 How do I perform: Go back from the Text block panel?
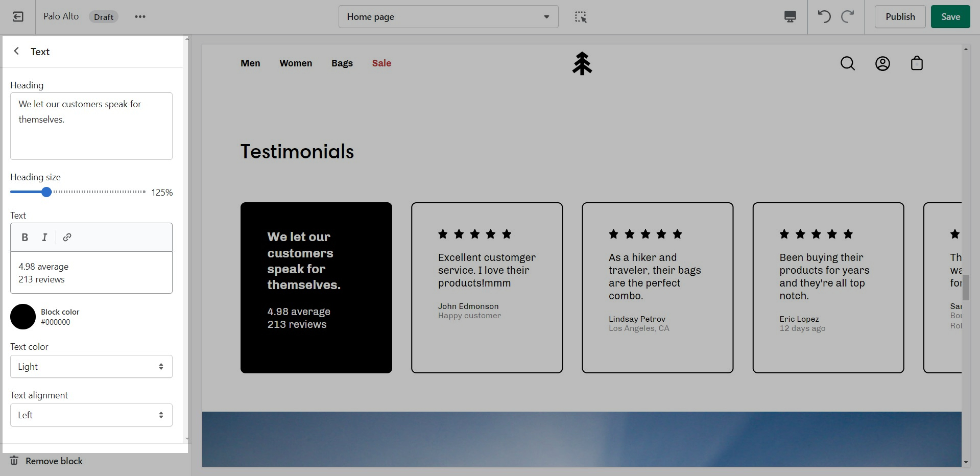tap(17, 51)
